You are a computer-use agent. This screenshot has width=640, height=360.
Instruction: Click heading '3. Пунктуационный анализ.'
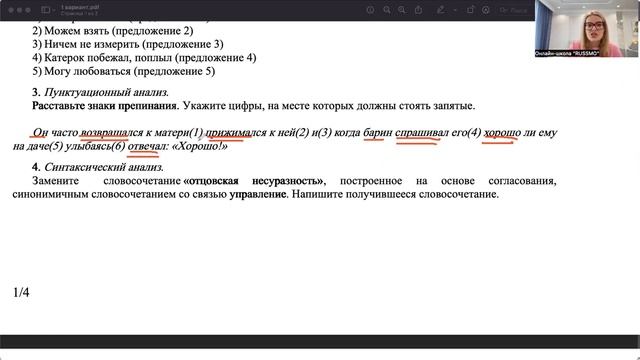point(100,92)
